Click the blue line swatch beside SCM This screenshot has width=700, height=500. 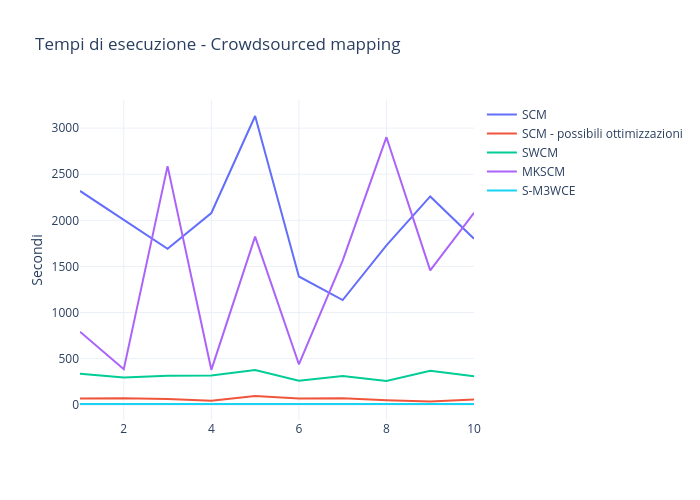point(501,115)
